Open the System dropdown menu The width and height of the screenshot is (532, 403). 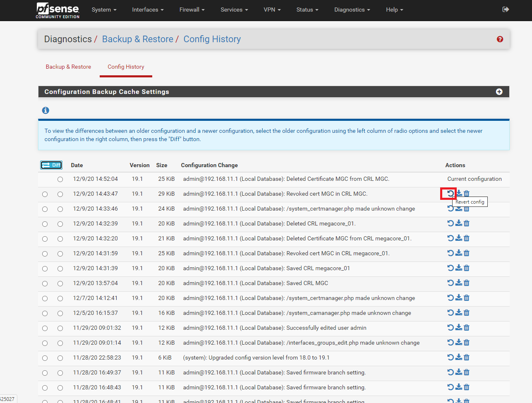pos(104,10)
